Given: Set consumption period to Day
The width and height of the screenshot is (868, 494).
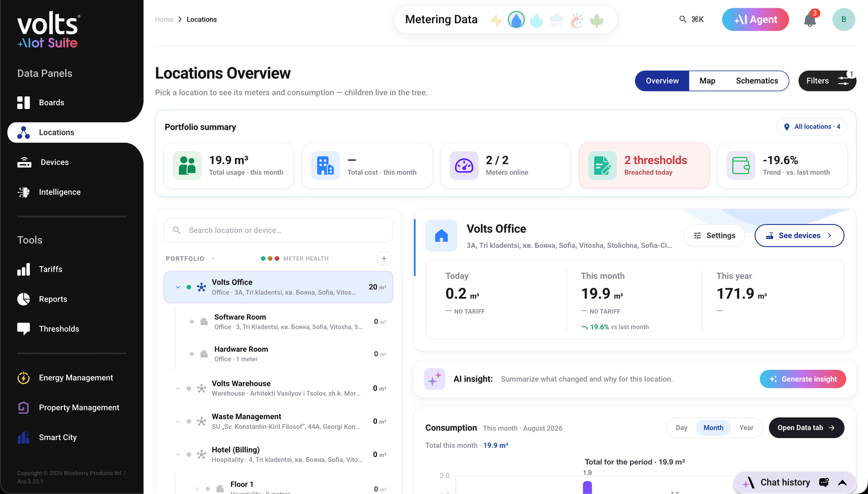Looking at the screenshot, I should click(681, 428).
